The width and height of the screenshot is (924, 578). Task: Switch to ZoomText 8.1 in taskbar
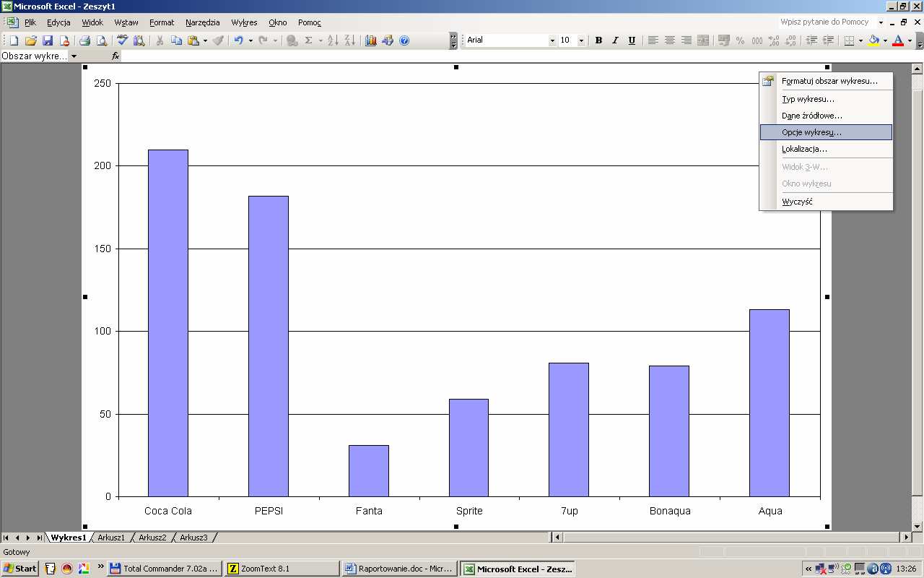click(x=282, y=569)
